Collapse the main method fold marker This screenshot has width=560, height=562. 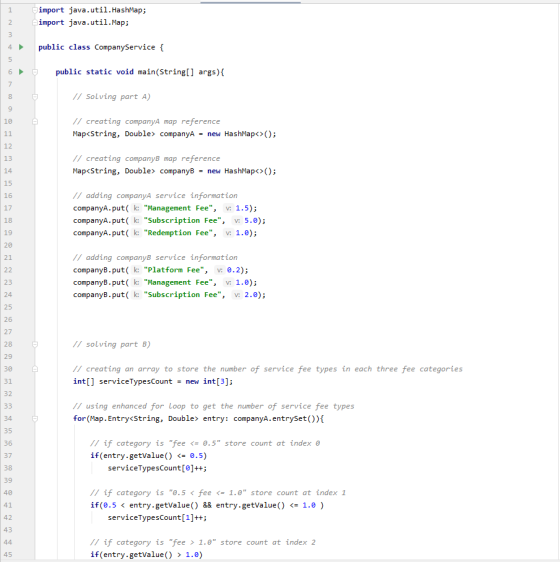pos(35,72)
